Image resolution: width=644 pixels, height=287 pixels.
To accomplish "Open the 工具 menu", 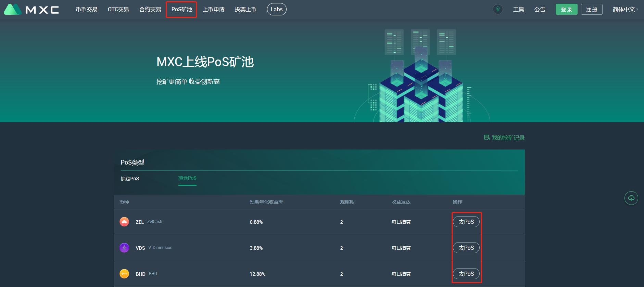I will (x=519, y=10).
